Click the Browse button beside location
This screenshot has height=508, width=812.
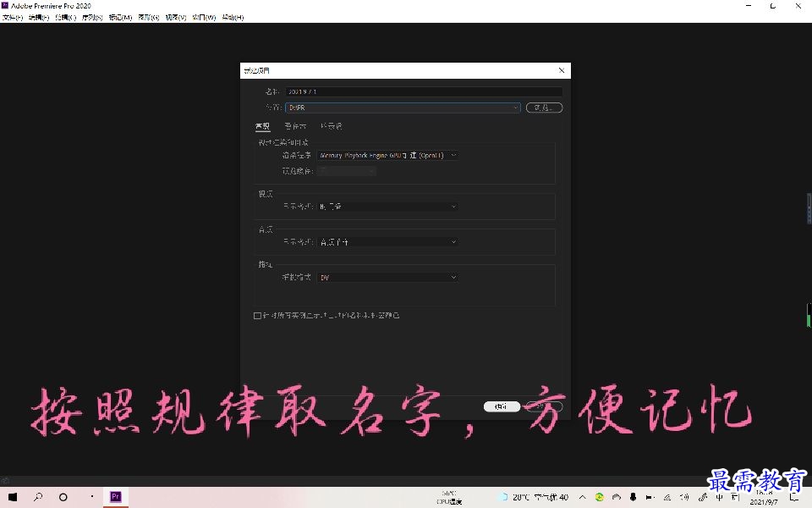pos(544,108)
